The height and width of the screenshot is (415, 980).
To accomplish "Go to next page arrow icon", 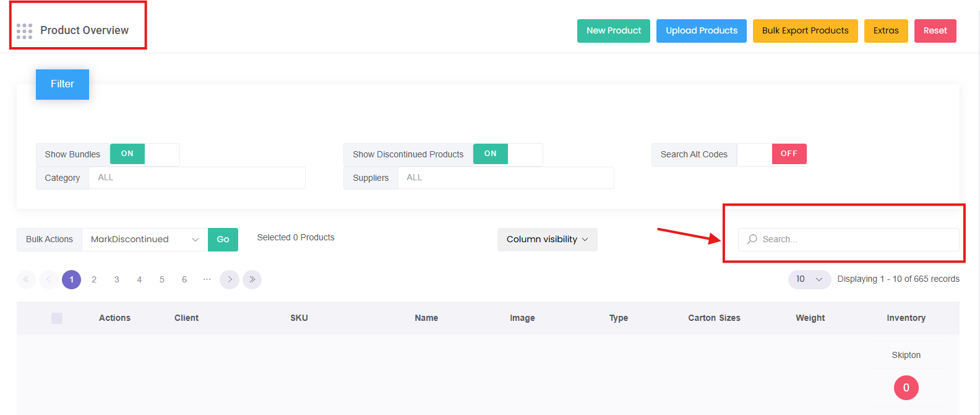I will 230,279.
